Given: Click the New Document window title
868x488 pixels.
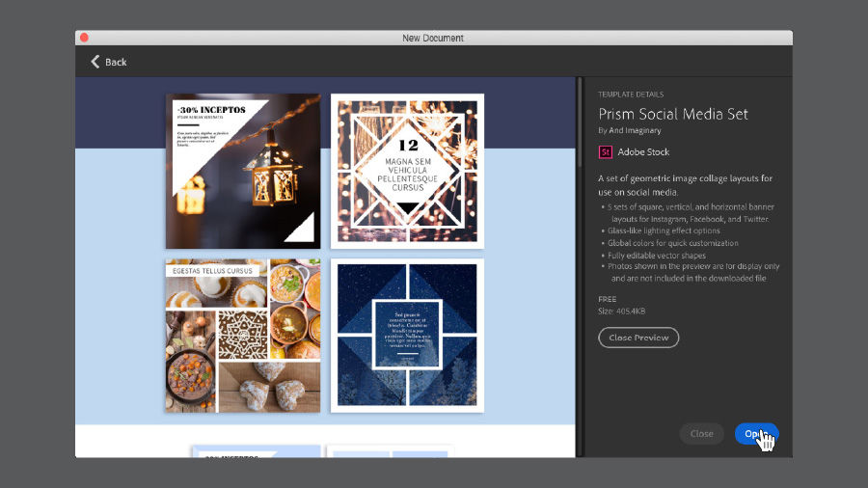Looking at the screenshot, I should 433,38.
